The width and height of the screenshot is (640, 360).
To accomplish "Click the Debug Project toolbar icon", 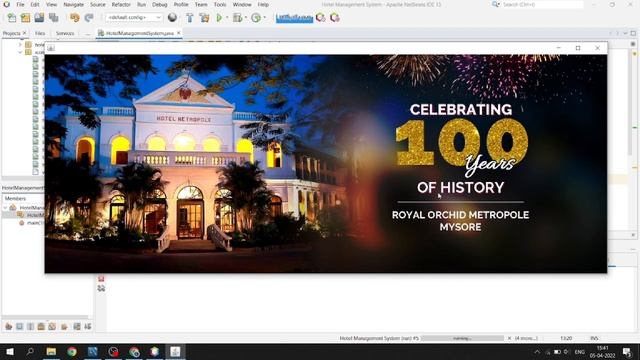I will click(237, 18).
